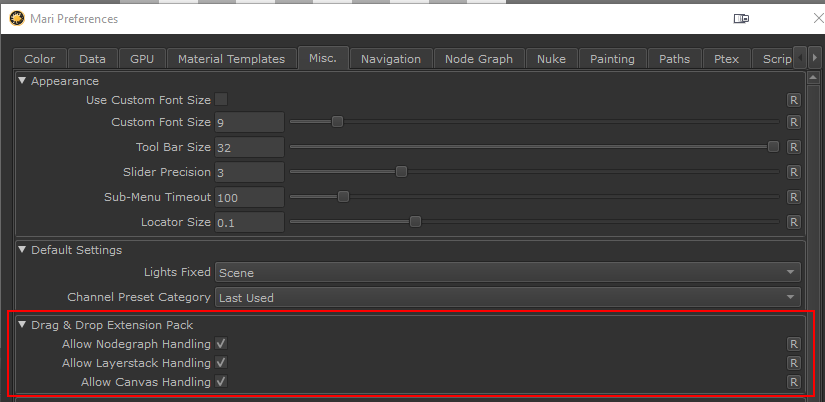Click the dock icon in title bar
This screenshot has width=825, height=402.
click(x=741, y=19)
